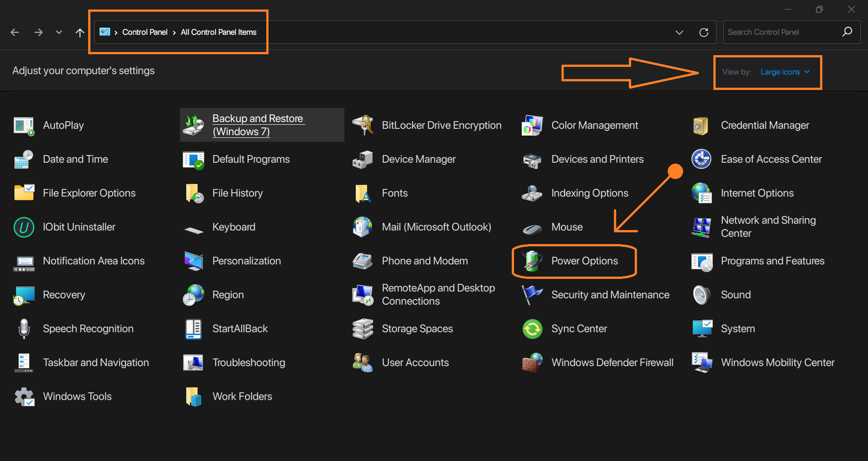Click the IObit Uninstaller icon
Image resolution: width=868 pixels, height=461 pixels.
coord(24,227)
